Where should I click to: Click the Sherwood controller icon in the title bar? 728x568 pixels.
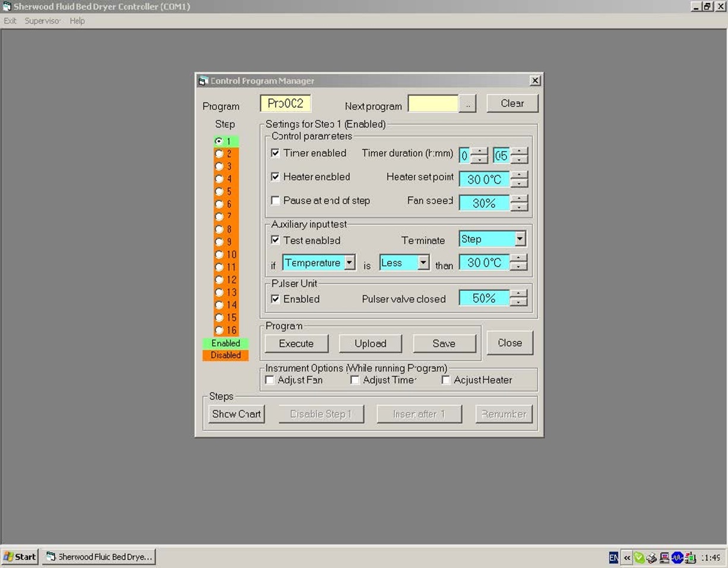coord(6,7)
